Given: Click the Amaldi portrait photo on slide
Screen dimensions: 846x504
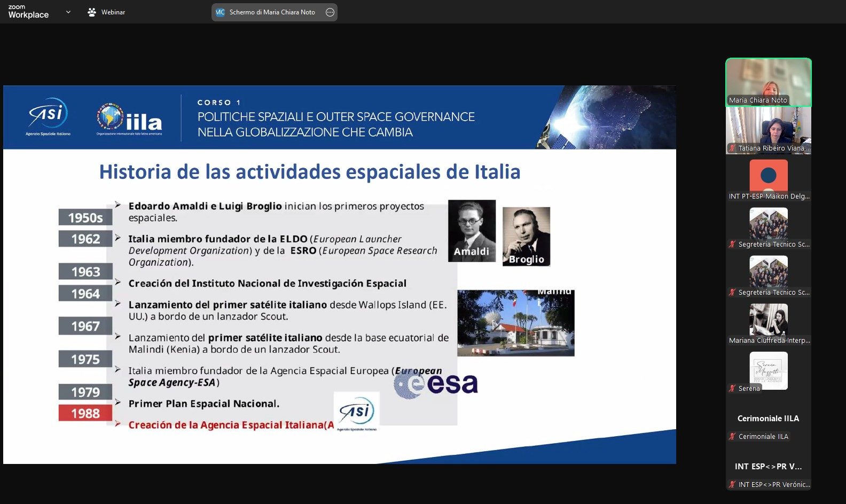Looking at the screenshot, I should coord(472,231).
